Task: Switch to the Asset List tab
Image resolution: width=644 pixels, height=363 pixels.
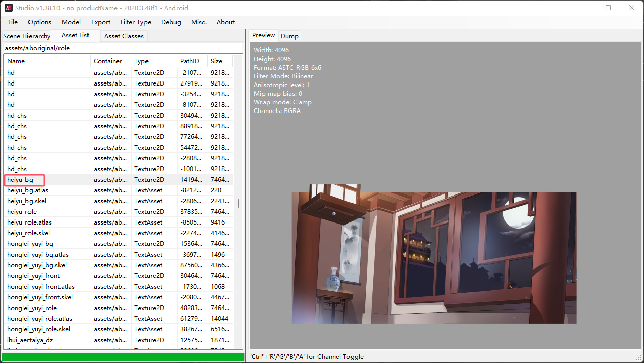Action: point(75,35)
